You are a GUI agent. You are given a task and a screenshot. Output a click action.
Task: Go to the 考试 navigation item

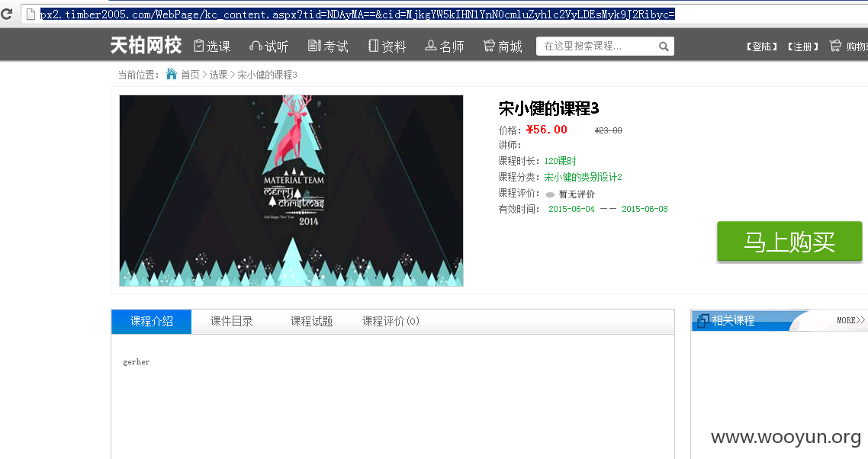(328, 46)
